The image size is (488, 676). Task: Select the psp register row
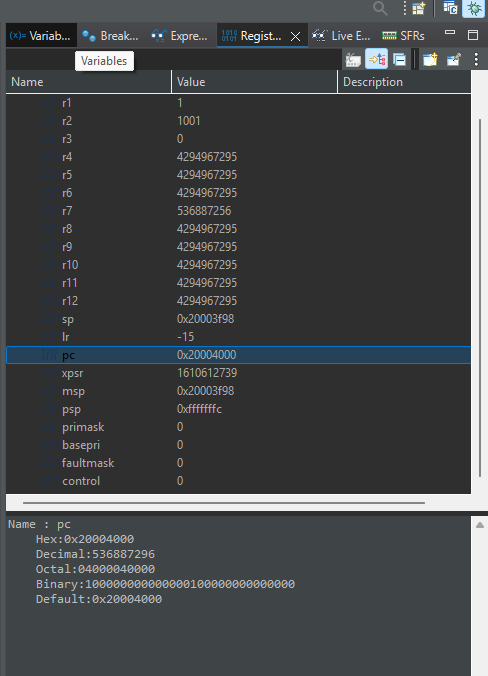tap(238, 409)
